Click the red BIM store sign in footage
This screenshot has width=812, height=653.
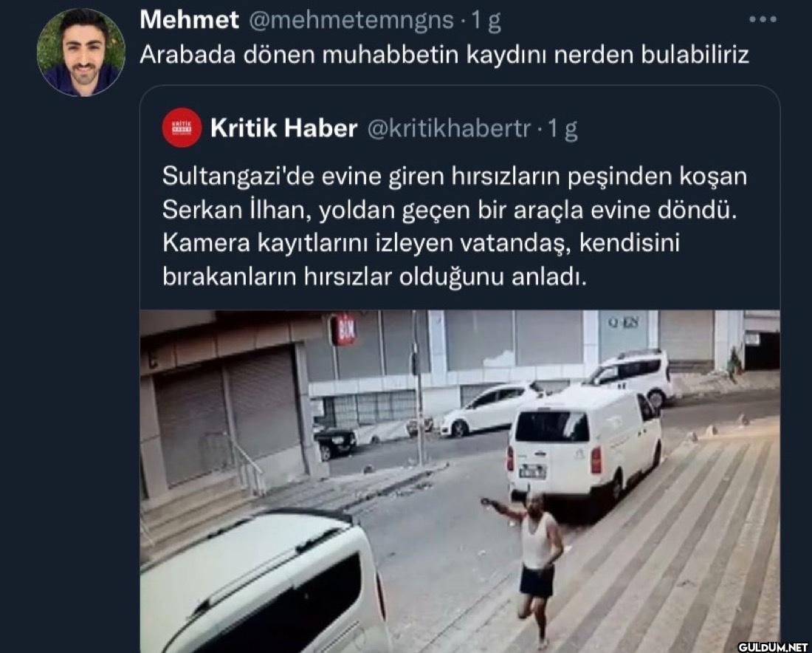pyautogui.click(x=343, y=329)
